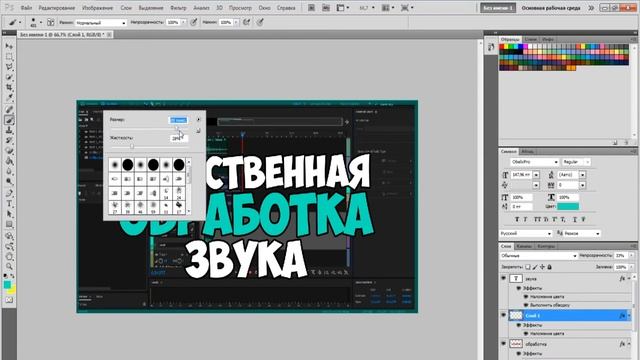The height and width of the screenshot is (360, 640).
Task: Apply faux bold in Character panel
Action: coord(517,220)
